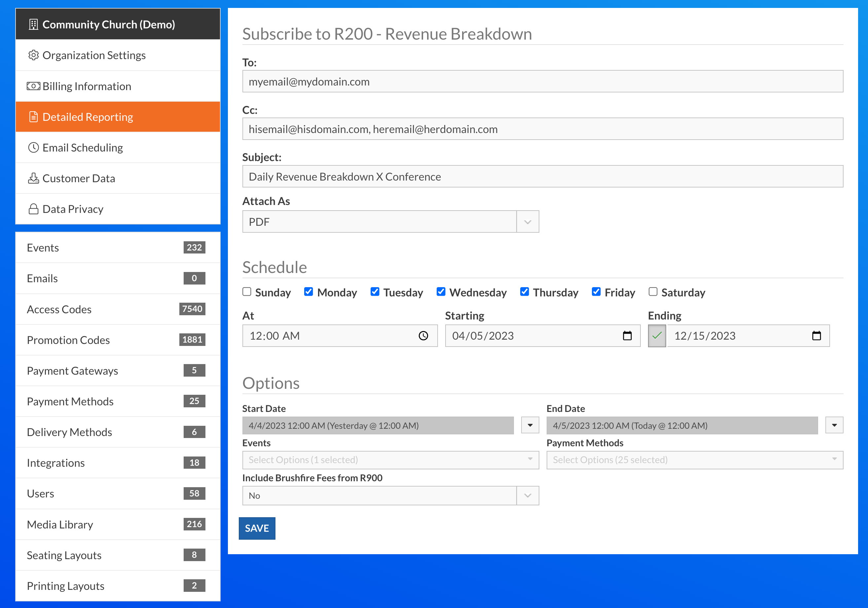Uncheck the Wednesday checkbox

point(441,292)
